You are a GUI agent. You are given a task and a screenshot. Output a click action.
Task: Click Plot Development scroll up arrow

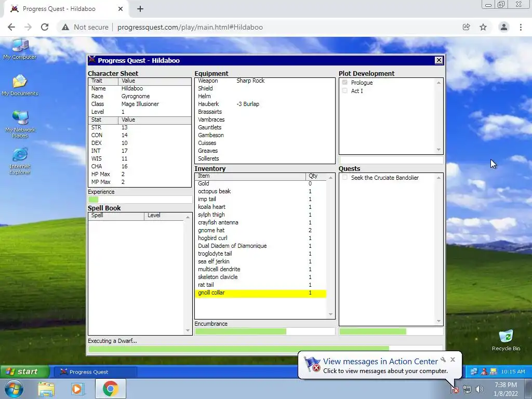tap(438, 83)
